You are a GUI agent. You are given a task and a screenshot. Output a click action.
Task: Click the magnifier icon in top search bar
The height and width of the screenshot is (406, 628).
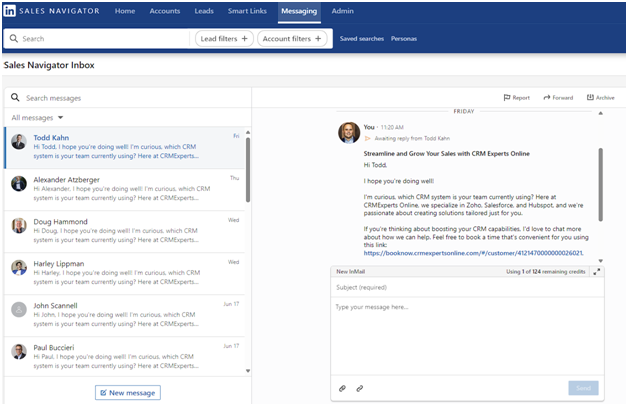click(x=14, y=38)
